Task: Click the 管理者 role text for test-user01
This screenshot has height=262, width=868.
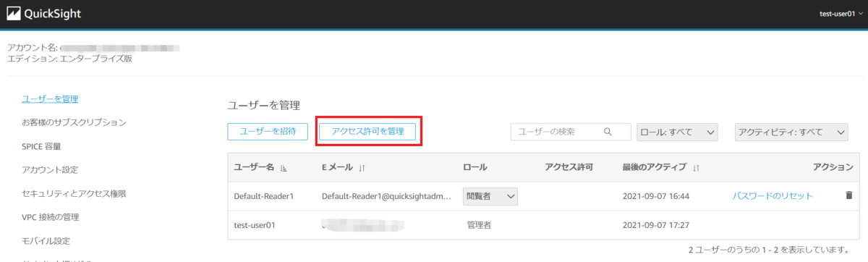Action: pyautogui.click(x=480, y=225)
